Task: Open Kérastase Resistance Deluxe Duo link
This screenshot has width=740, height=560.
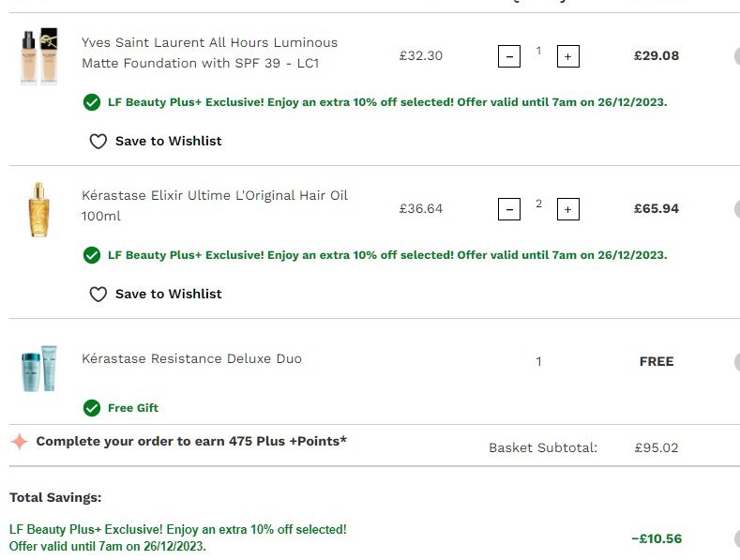Action: tap(191, 358)
